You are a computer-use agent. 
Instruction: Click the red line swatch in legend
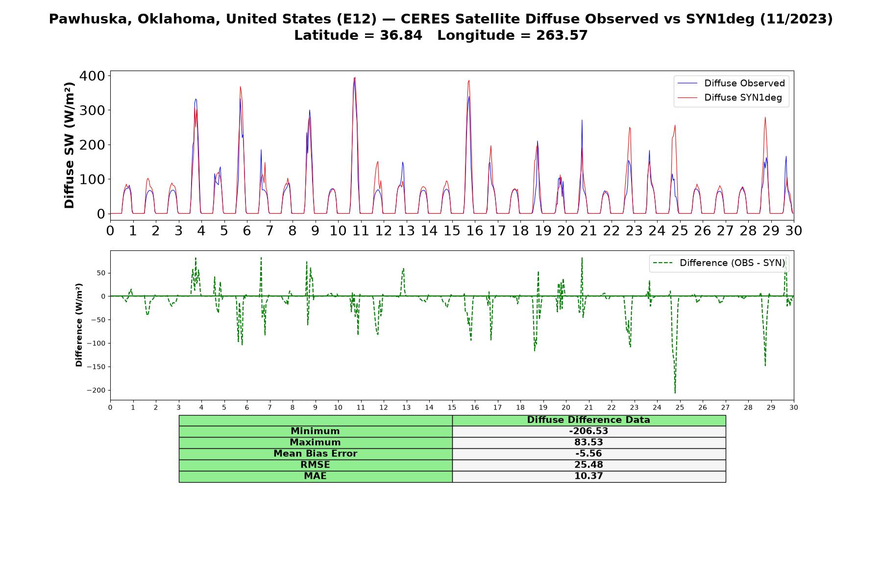tap(687, 98)
